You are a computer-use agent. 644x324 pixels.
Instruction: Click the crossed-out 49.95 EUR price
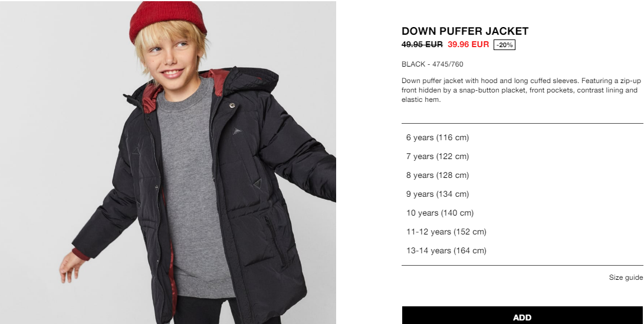pyautogui.click(x=422, y=44)
